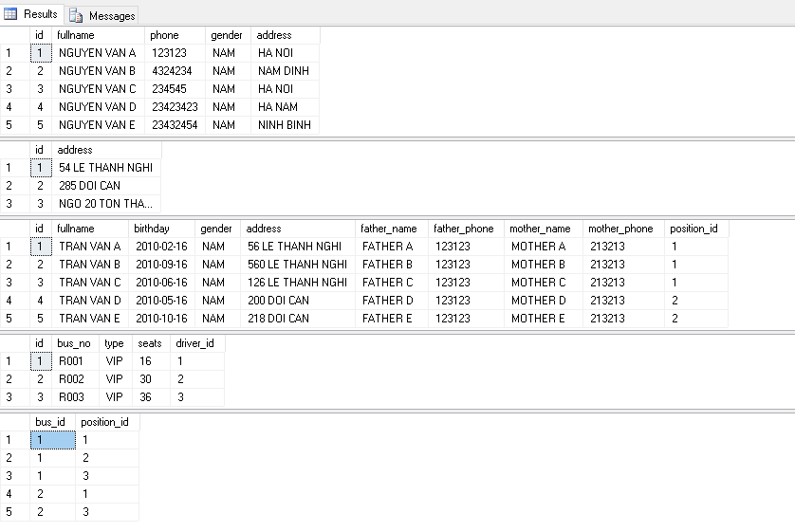Click the bus_id column header

click(50, 422)
